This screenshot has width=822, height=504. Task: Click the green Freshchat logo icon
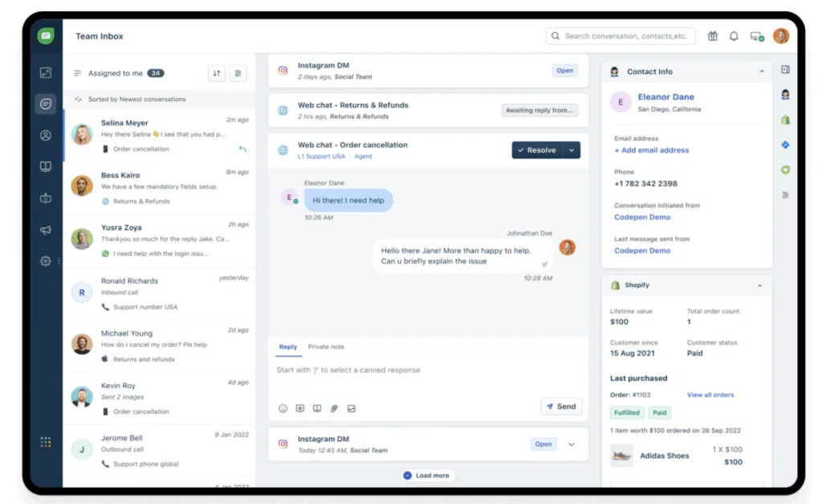click(x=46, y=35)
